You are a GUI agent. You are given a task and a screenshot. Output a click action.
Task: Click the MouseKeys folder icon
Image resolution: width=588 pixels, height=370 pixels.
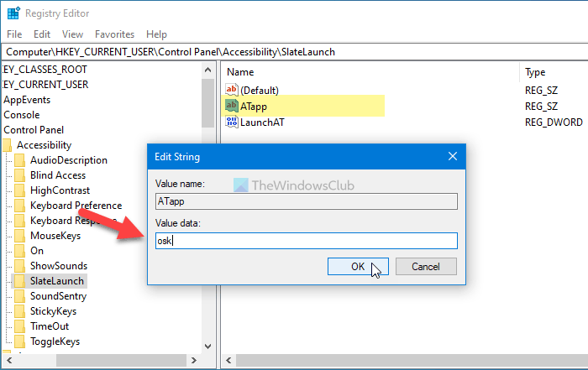pos(19,236)
